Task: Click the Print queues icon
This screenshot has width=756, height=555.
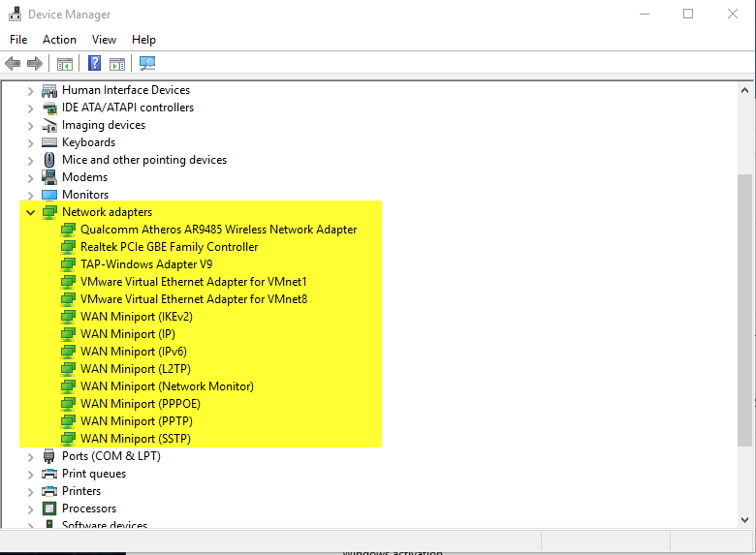Action: click(x=49, y=474)
